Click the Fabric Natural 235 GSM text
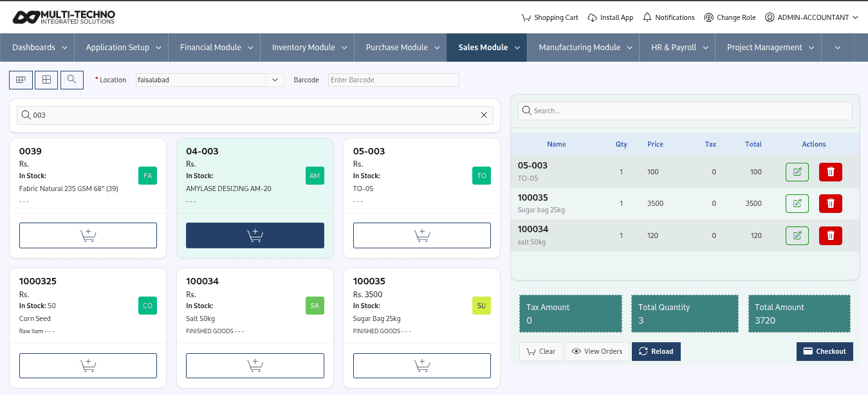Viewport: 868px width, 395px height. tap(69, 188)
